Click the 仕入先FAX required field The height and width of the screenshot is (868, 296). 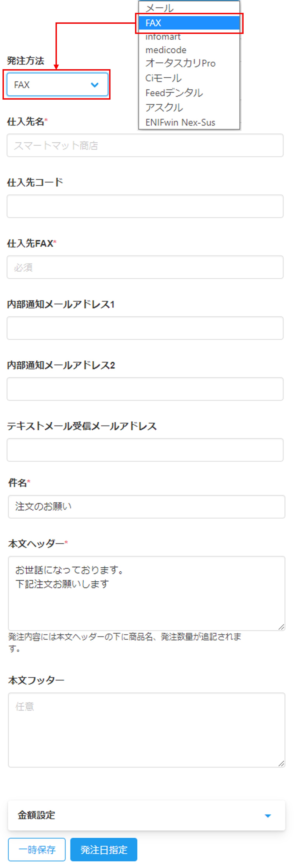point(145,267)
